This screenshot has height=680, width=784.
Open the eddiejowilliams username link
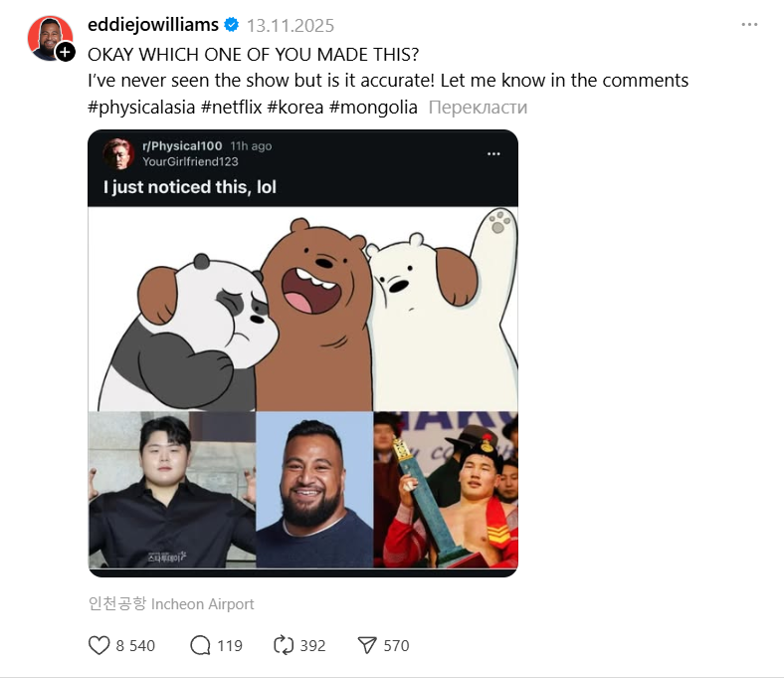tap(152, 26)
